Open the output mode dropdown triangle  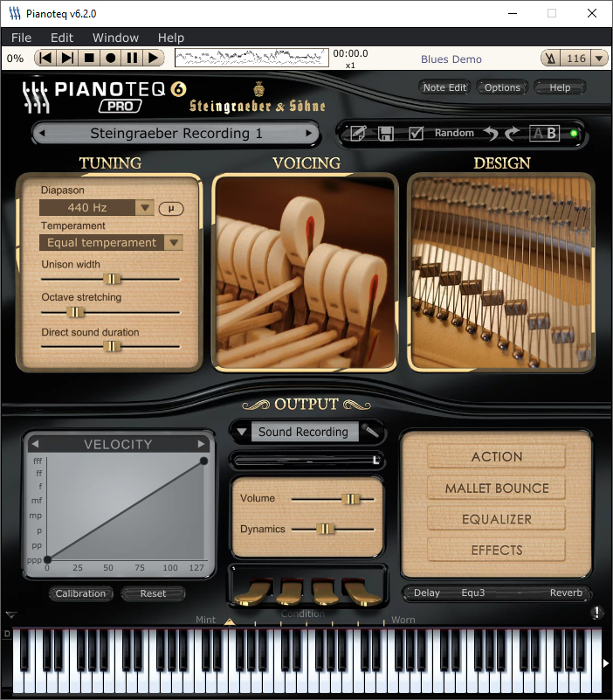click(241, 432)
